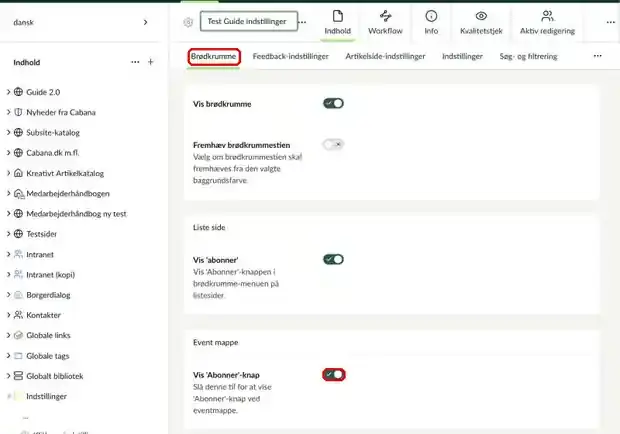
Task: Show more tabs via the tab-row ellipsis
Action: (x=597, y=56)
